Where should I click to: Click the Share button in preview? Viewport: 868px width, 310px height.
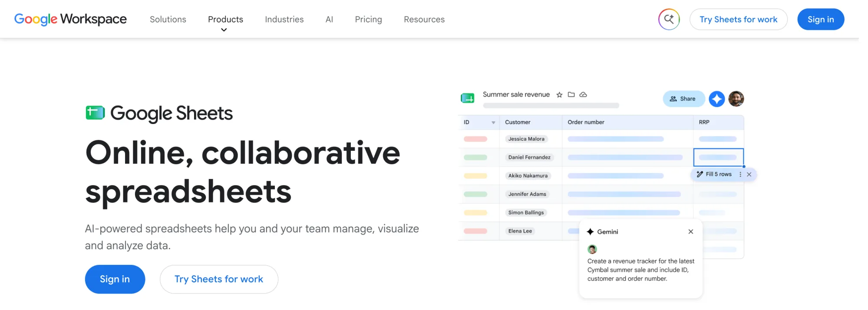pyautogui.click(x=683, y=99)
